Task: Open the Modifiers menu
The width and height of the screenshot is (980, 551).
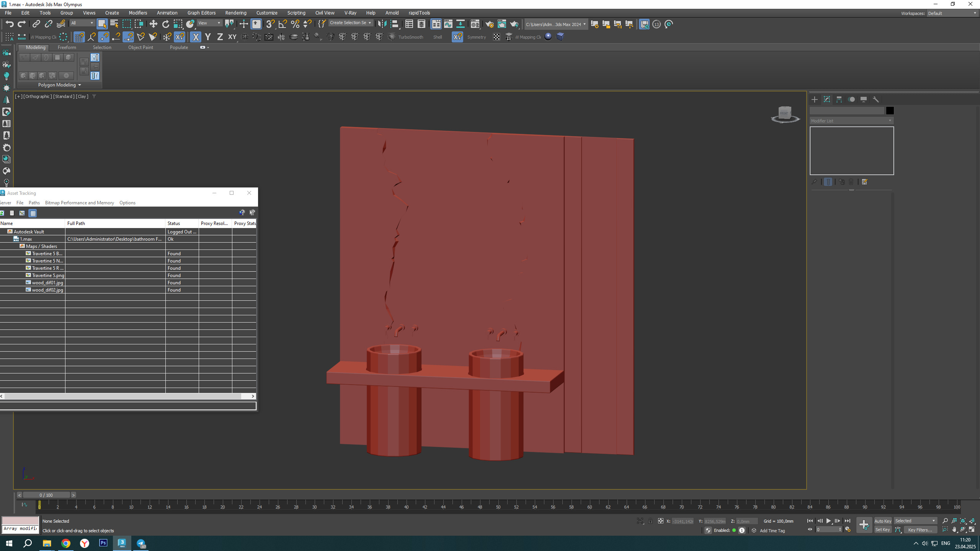Action: (x=138, y=13)
